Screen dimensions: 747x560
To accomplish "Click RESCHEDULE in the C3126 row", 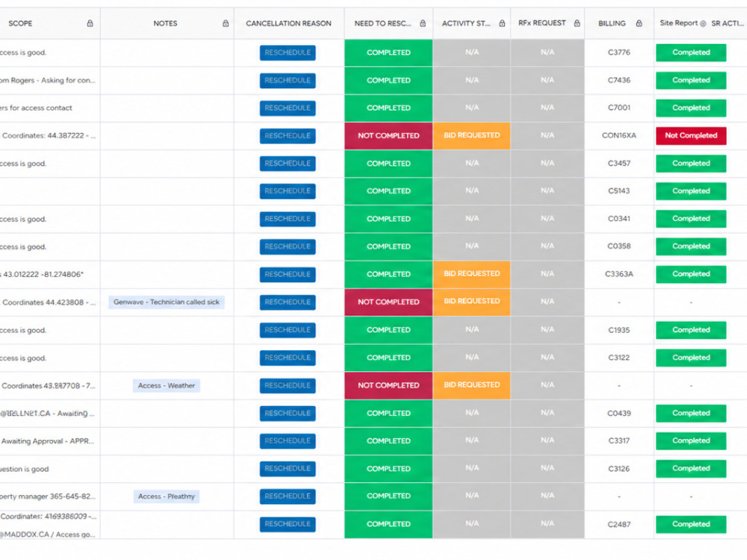I will (x=288, y=469).
